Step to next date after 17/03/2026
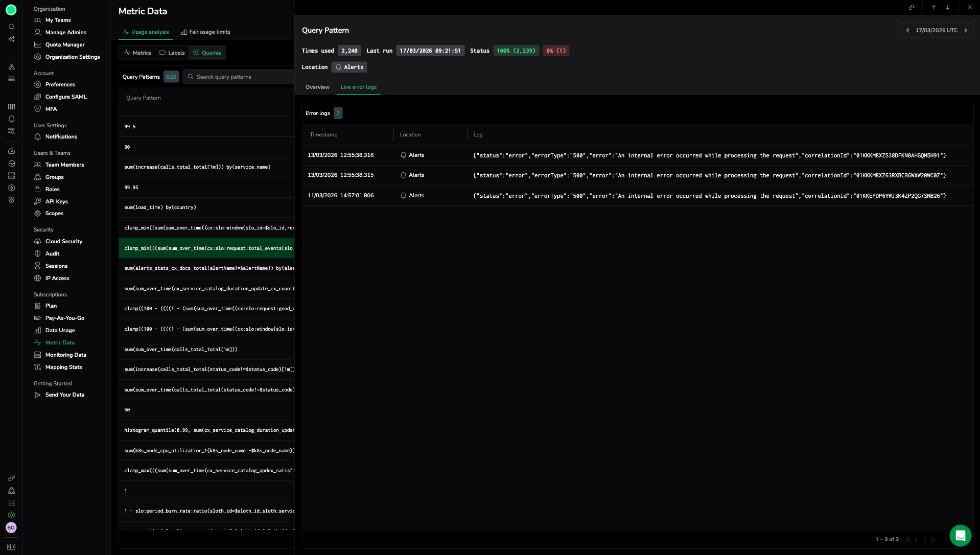Viewport: 980px width, 555px height. coord(966,31)
